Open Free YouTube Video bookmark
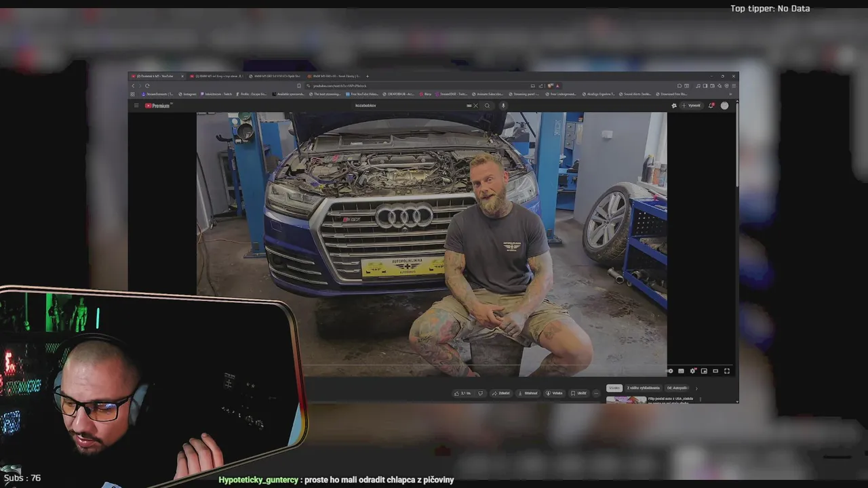868x488 pixels. pyautogui.click(x=362, y=94)
